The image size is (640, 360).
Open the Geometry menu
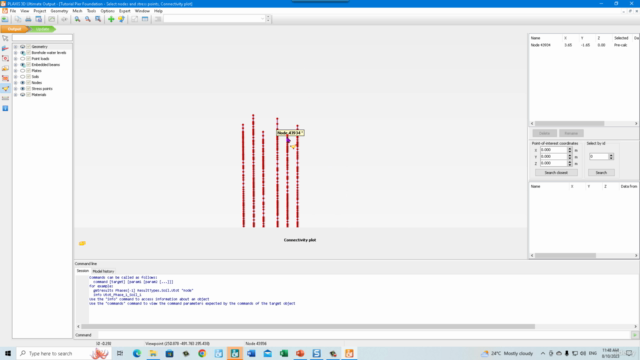coord(59,11)
